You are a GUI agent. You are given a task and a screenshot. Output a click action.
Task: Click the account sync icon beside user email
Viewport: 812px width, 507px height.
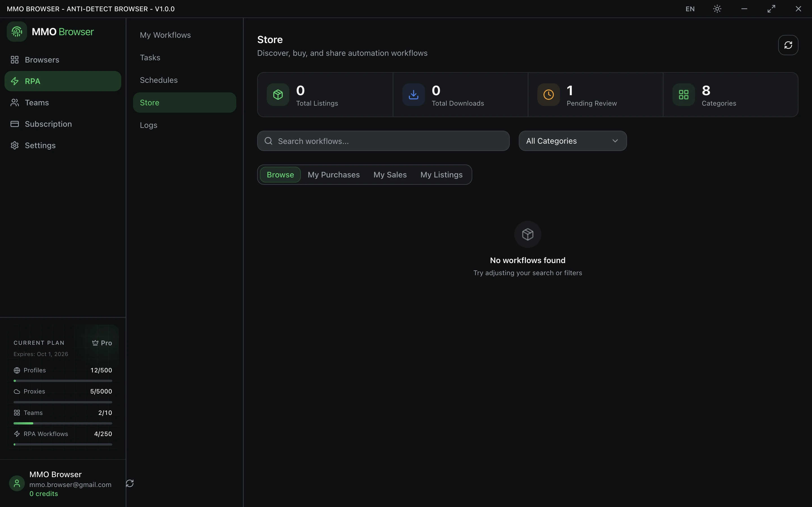point(130,483)
